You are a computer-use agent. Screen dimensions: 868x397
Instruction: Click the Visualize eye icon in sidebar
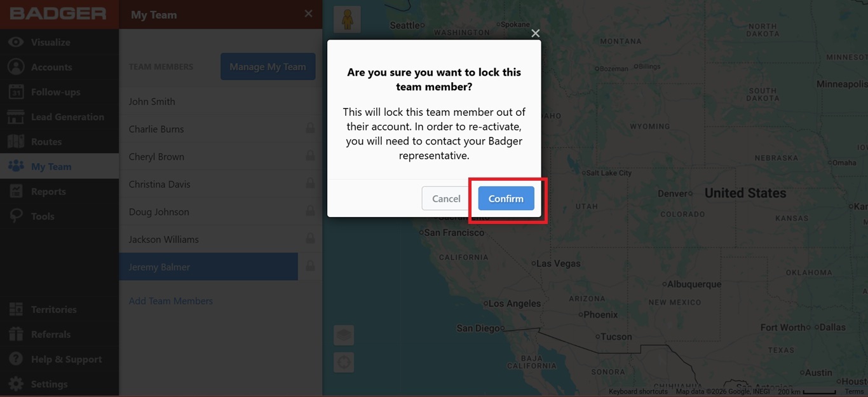(16, 42)
